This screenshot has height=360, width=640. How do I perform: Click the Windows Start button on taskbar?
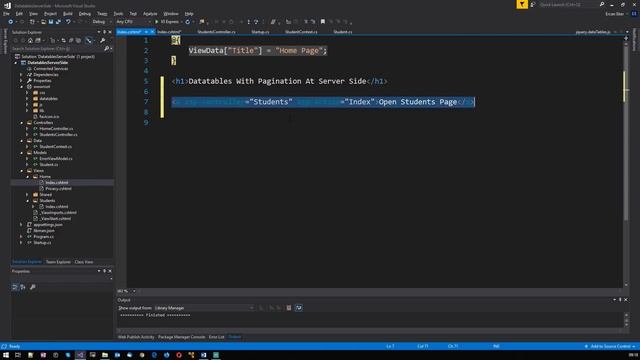point(6,355)
